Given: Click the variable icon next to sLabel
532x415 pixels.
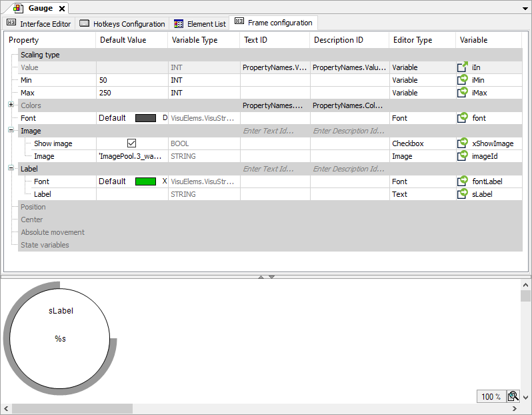Looking at the screenshot, I should click(463, 194).
